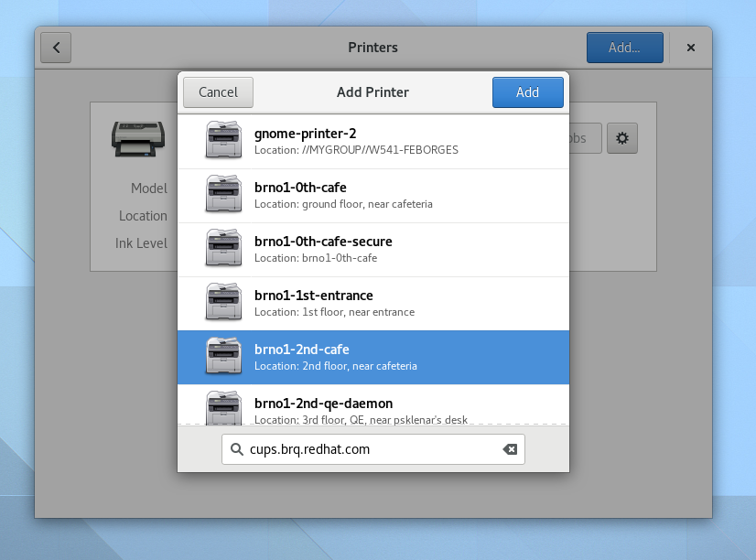756x560 pixels.
Task: Click the back arrow in Printers window
Action: (x=56, y=48)
